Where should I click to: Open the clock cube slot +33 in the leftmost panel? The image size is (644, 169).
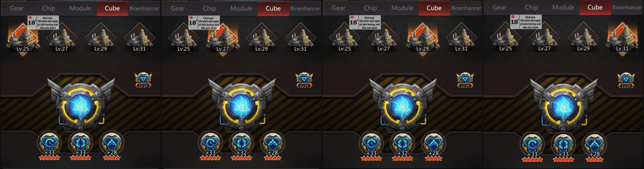(50, 143)
